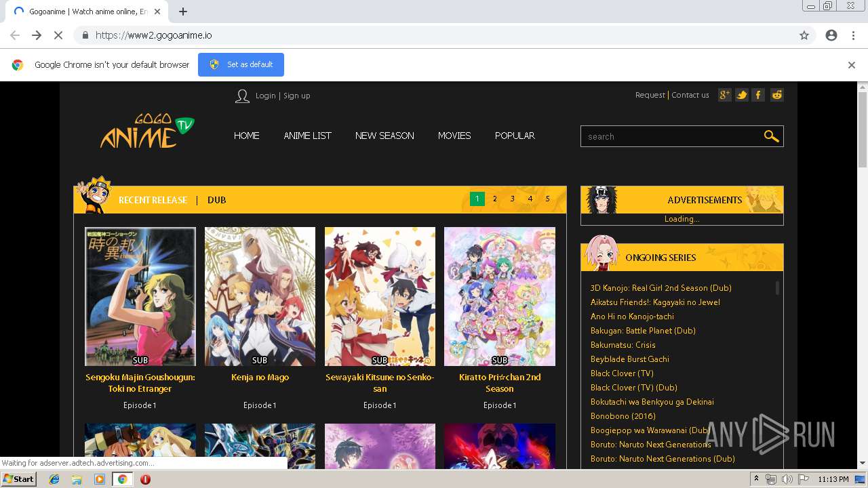Screen dimensions: 868x488
Task: Open Internet Explorer from the taskbar
Action: (54, 479)
